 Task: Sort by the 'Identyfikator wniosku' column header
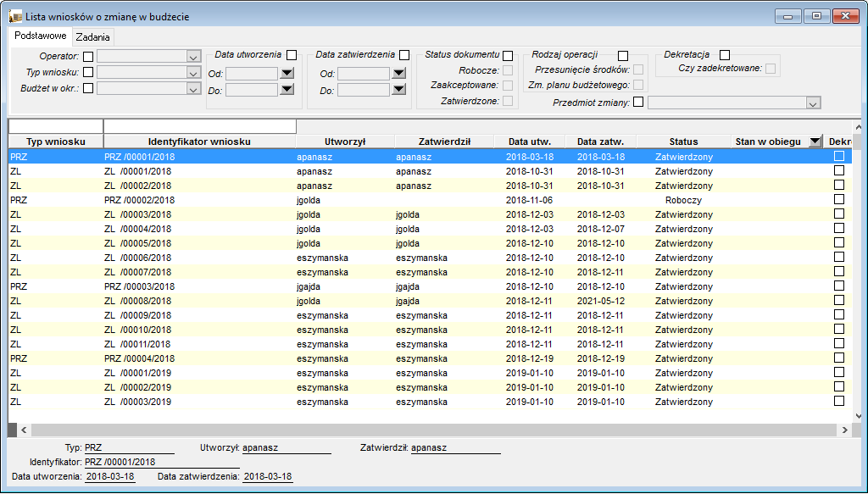click(x=199, y=142)
